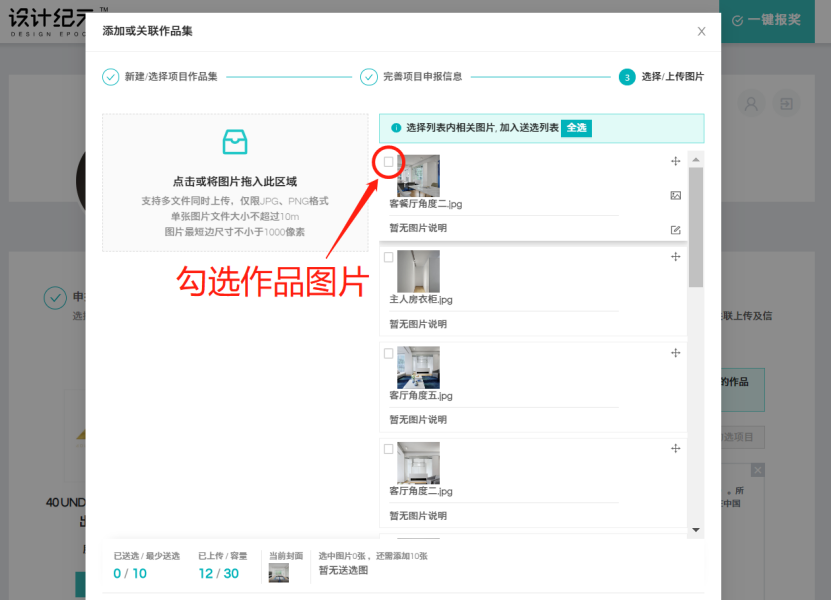The height and width of the screenshot is (601, 831).
Task: Check the checkbox for 客餐厅角度二.jpg
Action: [x=388, y=162]
